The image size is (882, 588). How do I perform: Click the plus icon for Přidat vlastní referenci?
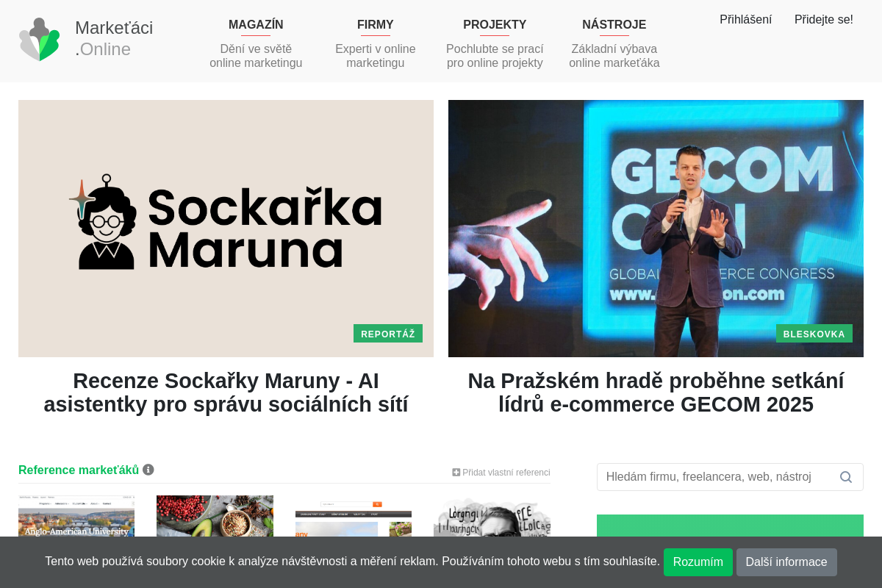coord(456,473)
